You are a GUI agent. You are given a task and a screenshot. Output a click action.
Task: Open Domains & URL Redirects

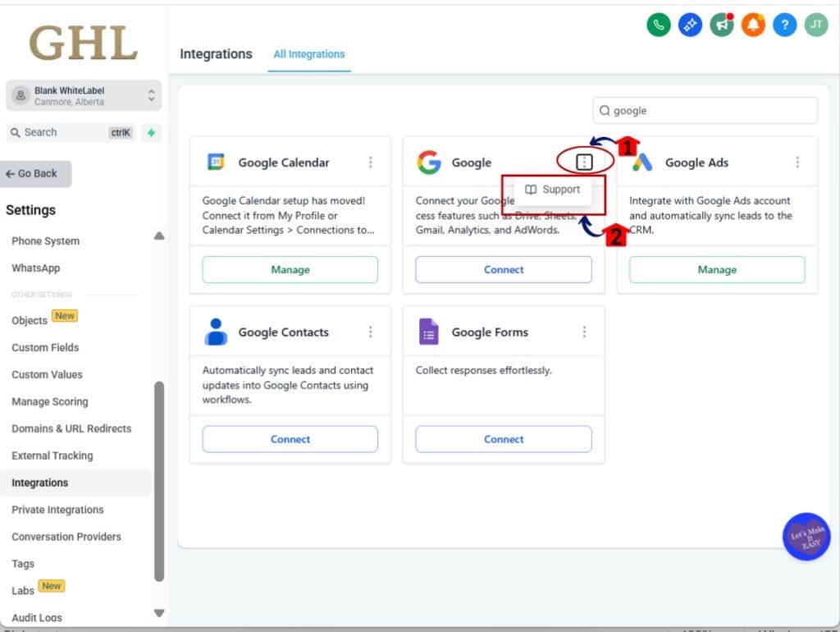pyautogui.click(x=71, y=428)
